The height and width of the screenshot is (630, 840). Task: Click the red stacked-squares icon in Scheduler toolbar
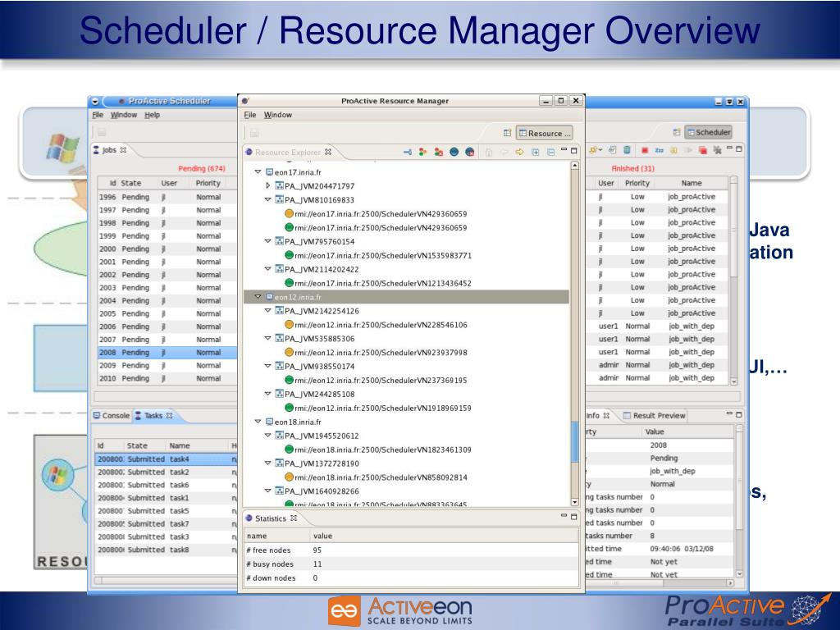(x=703, y=151)
